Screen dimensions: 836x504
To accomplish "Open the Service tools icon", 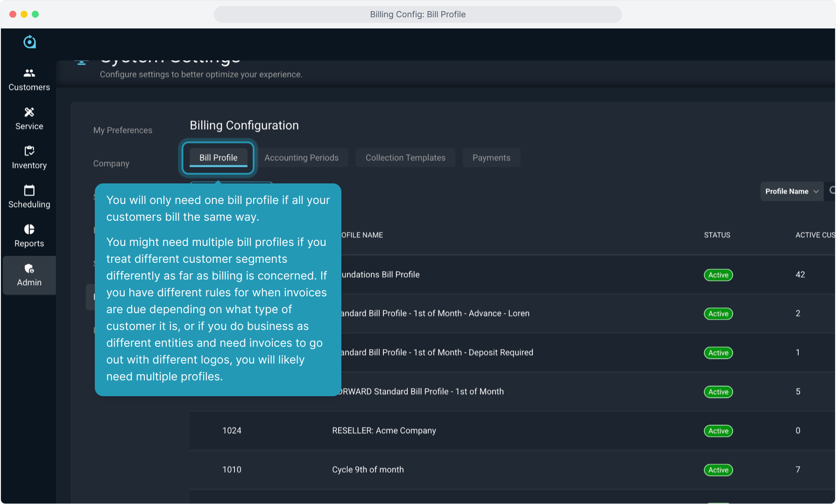I will [x=29, y=112].
